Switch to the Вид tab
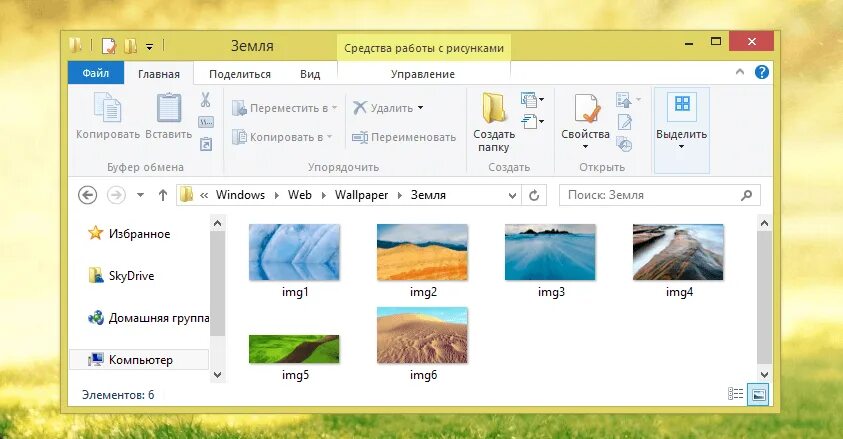 (x=310, y=74)
